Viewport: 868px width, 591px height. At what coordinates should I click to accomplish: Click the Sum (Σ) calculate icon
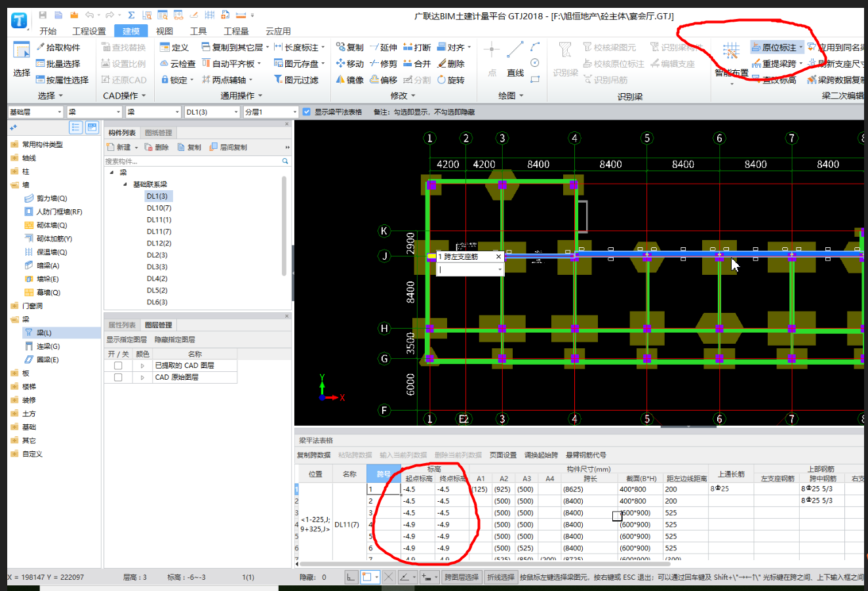(131, 15)
